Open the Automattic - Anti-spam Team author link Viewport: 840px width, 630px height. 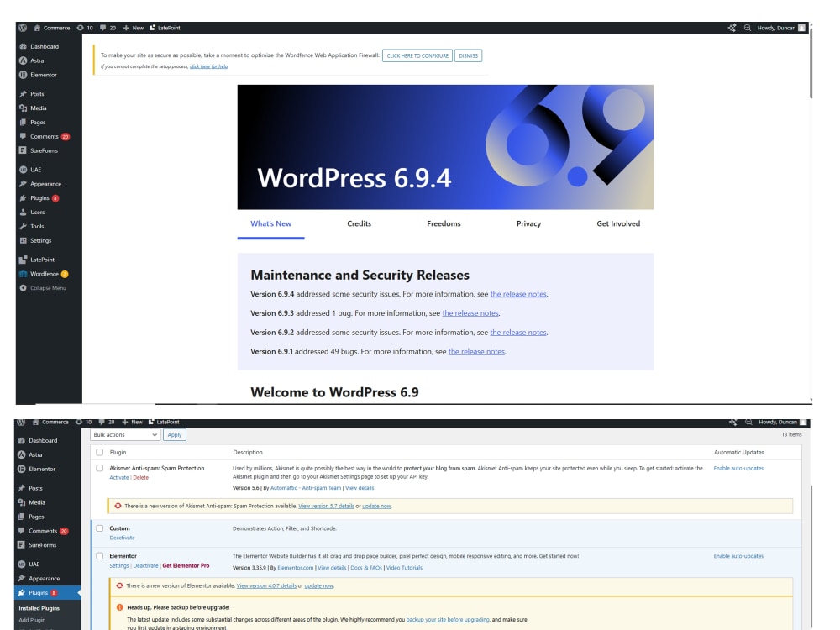306,488
